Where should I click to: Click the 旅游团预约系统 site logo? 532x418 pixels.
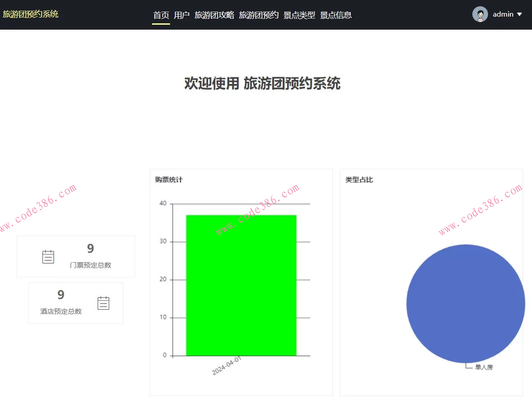coord(31,14)
